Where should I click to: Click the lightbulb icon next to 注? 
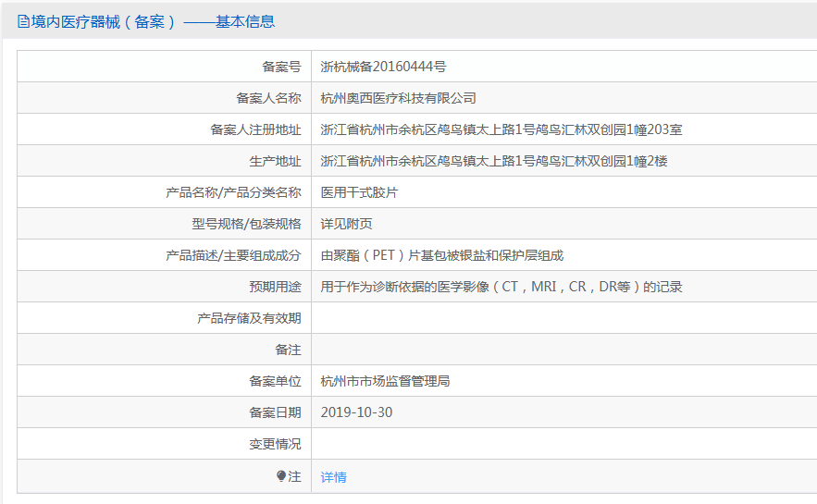point(281,476)
